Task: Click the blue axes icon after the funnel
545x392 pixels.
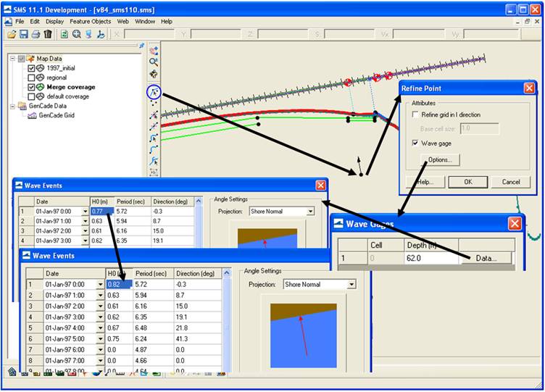Action: (101, 34)
